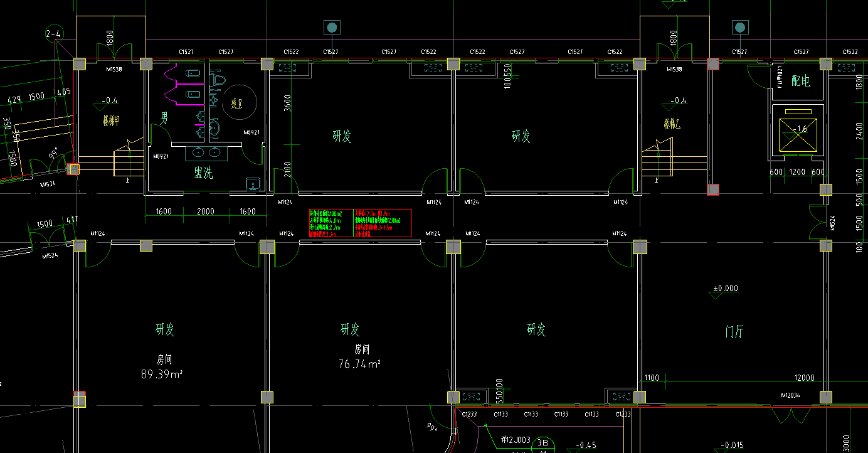The width and height of the screenshot is (868, 453).
Task: Click the vertical 100550 annotation
Action: pos(508,77)
